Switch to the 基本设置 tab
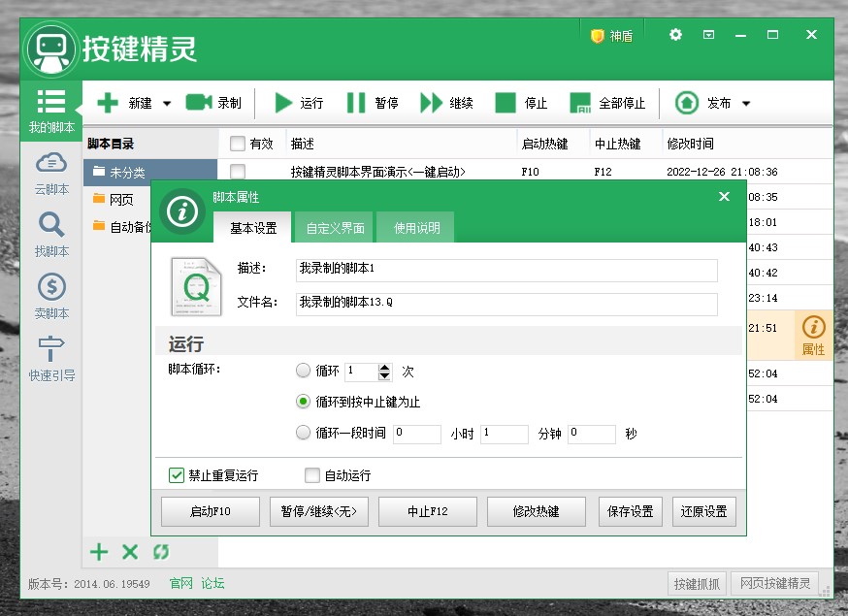The height and width of the screenshot is (616, 848). 253,228
